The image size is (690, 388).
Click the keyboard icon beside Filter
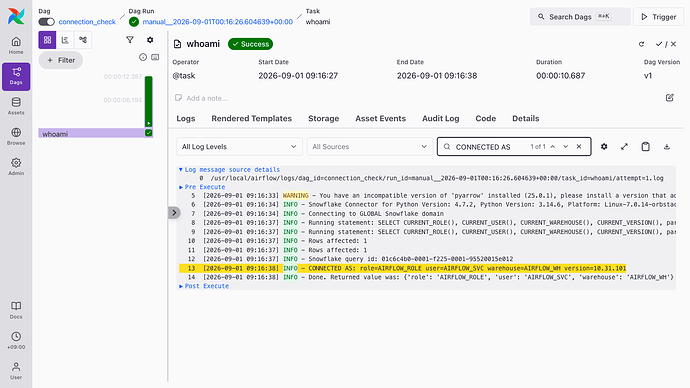[155, 57]
